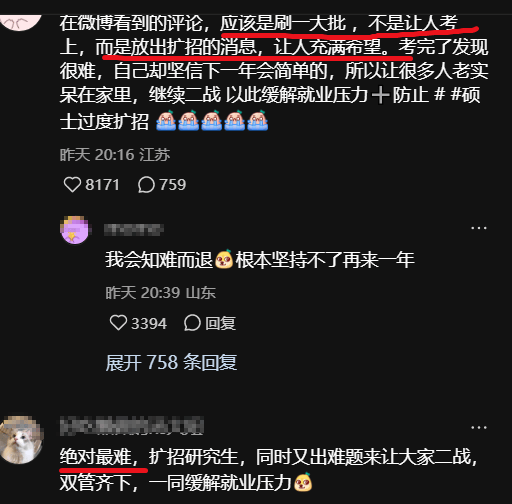Click the speech bubble icon next to 回复
The width and height of the screenshot is (512, 504).
click(x=192, y=323)
